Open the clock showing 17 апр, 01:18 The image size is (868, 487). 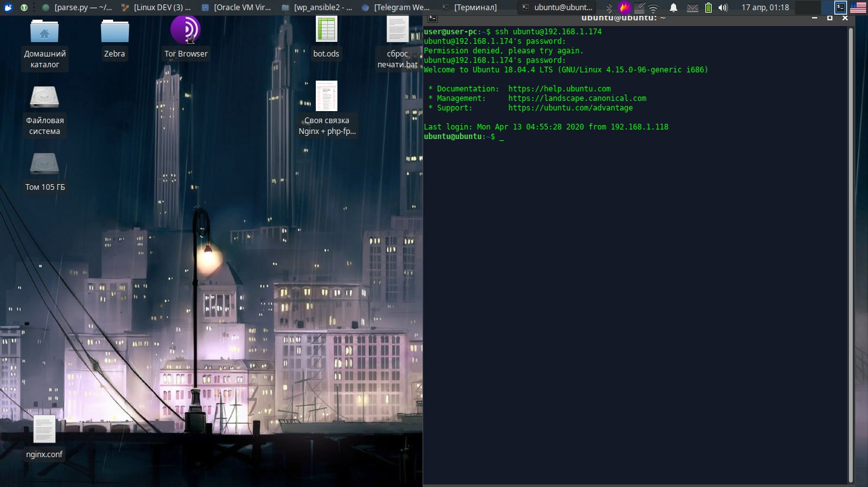765,8
